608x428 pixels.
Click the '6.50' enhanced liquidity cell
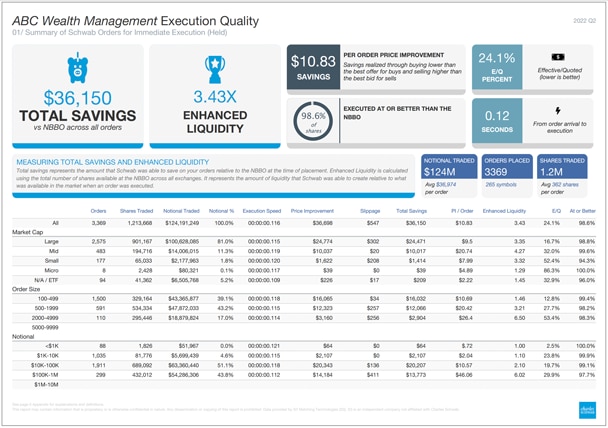click(520, 318)
